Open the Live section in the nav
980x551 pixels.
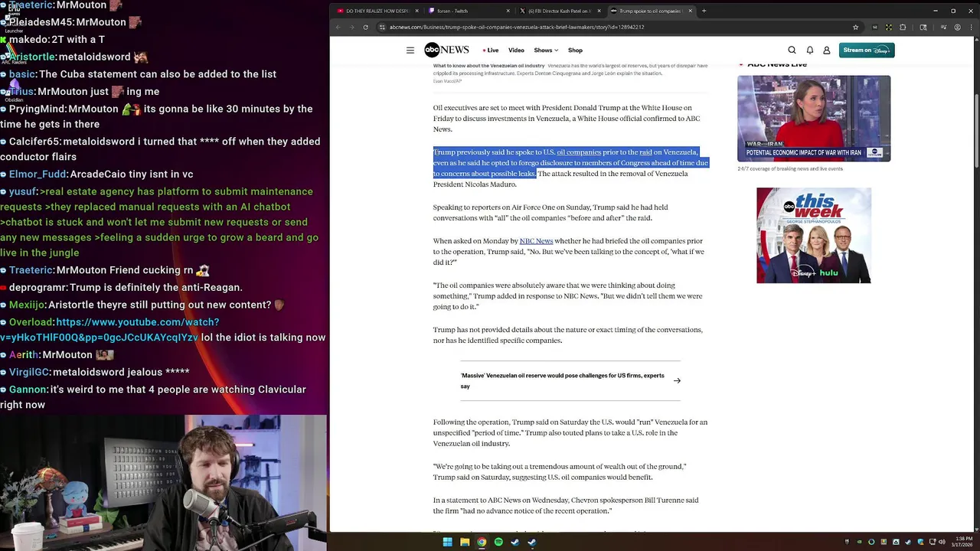coord(491,51)
